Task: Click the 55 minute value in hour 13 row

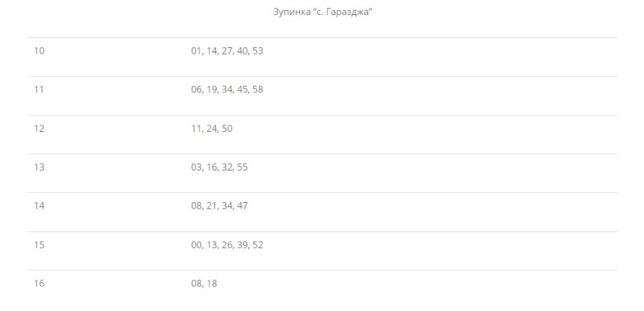Action: pyautogui.click(x=242, y=167)
